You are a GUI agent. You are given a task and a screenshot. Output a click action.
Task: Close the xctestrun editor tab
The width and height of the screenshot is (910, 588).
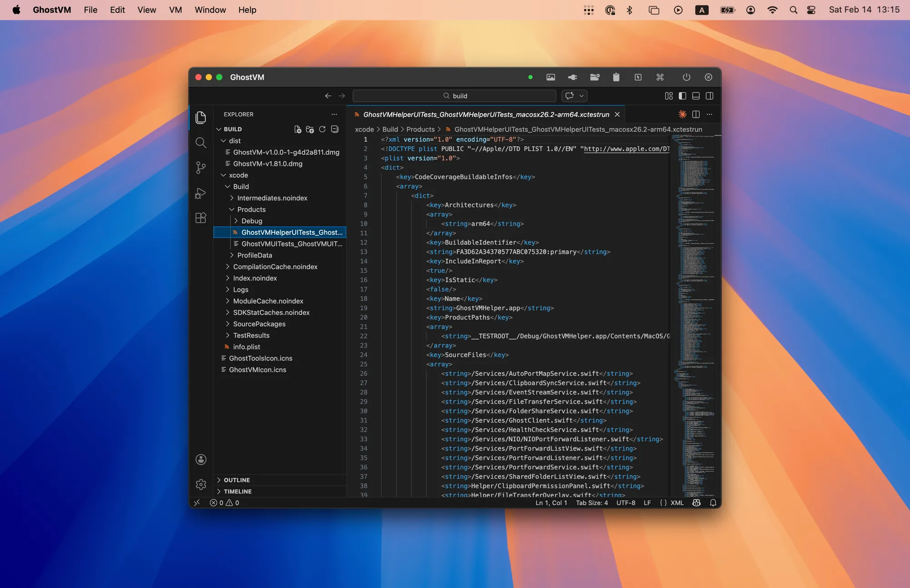click(617, 114)
